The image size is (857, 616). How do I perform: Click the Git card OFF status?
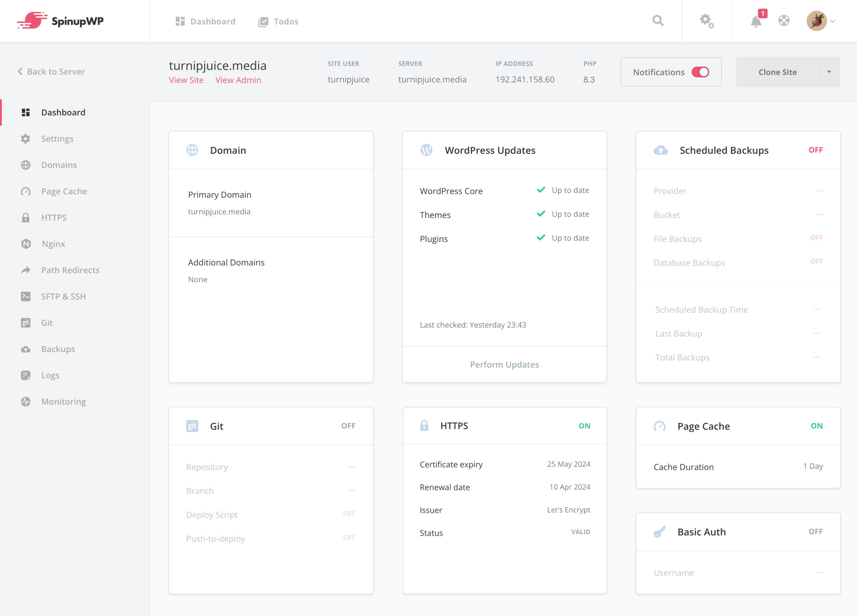(x=348, y=426)
